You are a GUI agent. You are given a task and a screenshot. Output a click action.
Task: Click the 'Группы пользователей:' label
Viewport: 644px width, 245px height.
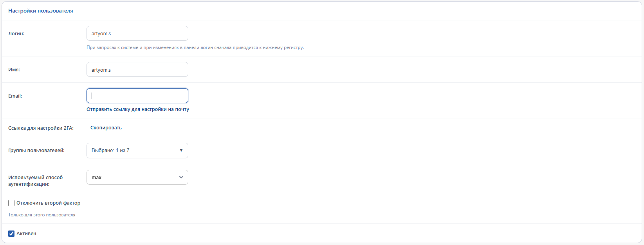[x=36, y=151]
